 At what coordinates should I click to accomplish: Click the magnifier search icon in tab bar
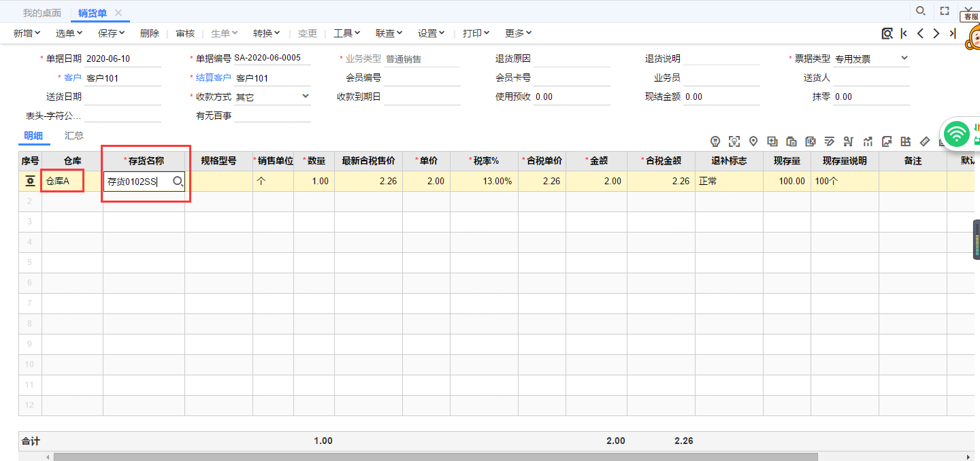tap(920, 11)
